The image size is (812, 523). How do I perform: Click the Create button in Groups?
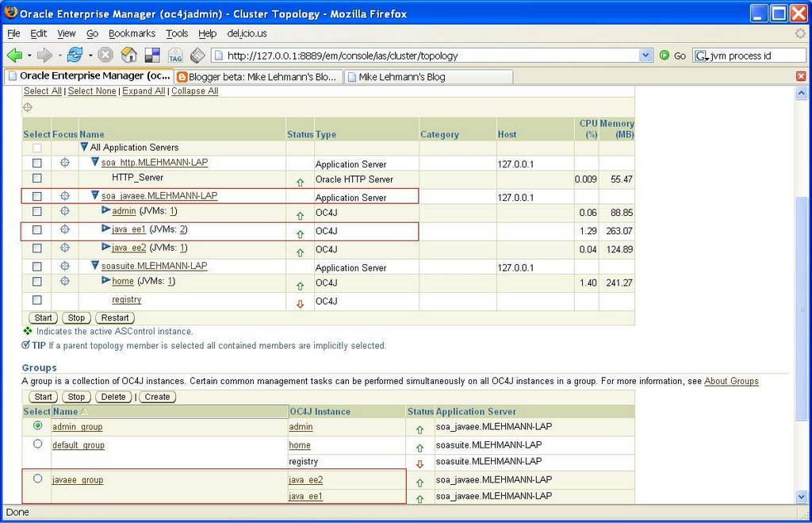point(158,397)
